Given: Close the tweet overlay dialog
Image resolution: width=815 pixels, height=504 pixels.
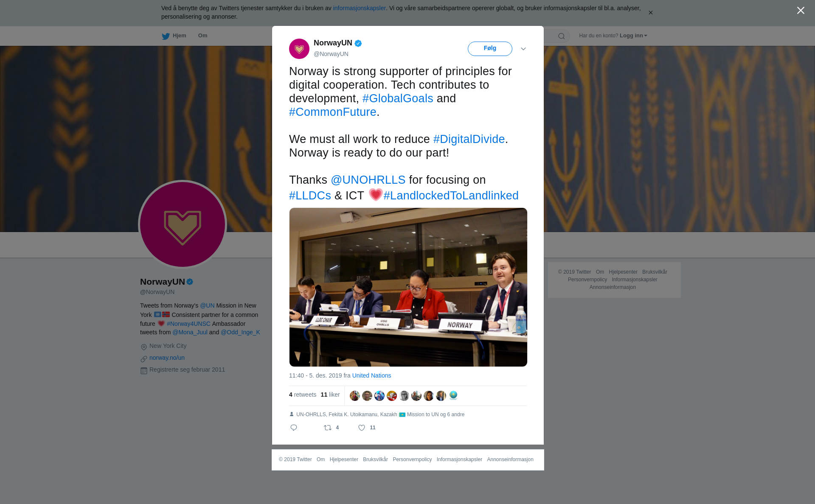Looking at the screenshot, I should click(x=801, y=11).
